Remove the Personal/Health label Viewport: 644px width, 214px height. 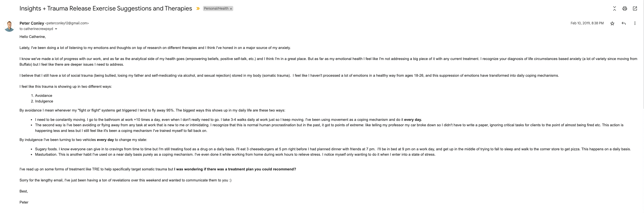click(x=231, y=9)
